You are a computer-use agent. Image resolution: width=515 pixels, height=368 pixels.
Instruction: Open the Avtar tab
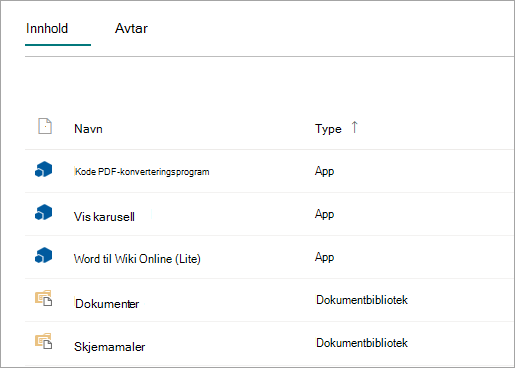tap(131, 29)
